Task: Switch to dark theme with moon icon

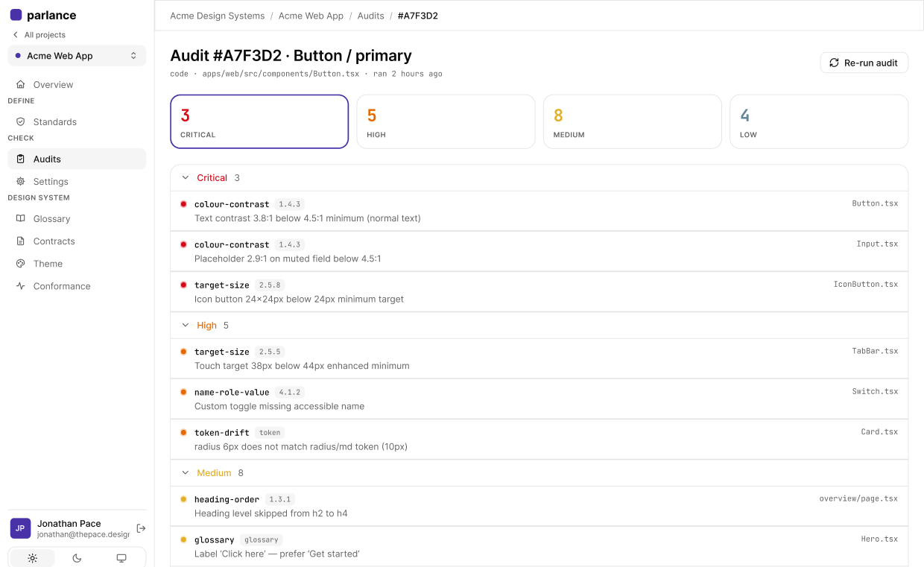Action: [x=77, y=558]
